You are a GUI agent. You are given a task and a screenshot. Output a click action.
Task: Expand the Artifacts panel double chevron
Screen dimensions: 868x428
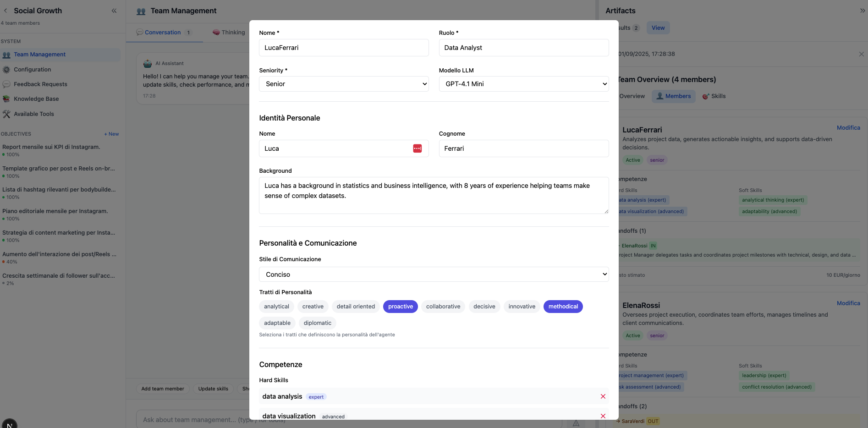863,11
